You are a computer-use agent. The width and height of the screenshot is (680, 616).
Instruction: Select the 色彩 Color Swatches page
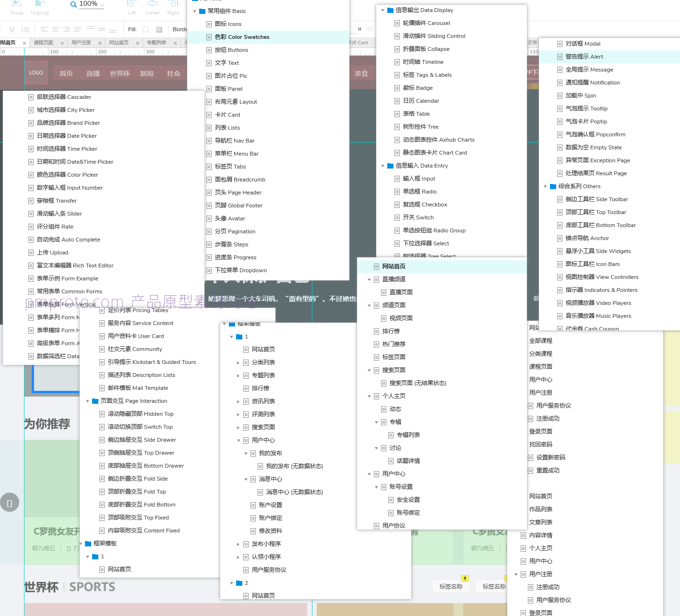(x=242, y=37)
